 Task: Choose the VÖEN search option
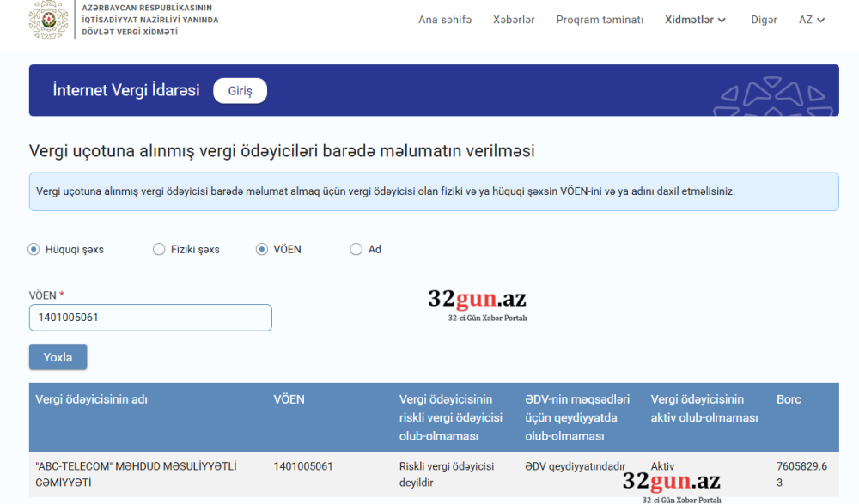pyautogui.click(x=262, y=250)
